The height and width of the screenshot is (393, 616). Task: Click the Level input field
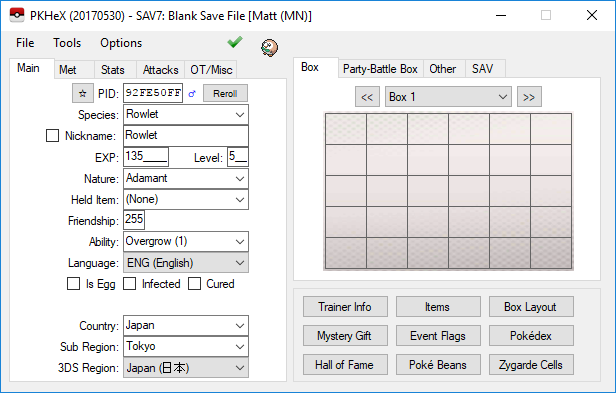pyautogui.click(x=238, y=157)
